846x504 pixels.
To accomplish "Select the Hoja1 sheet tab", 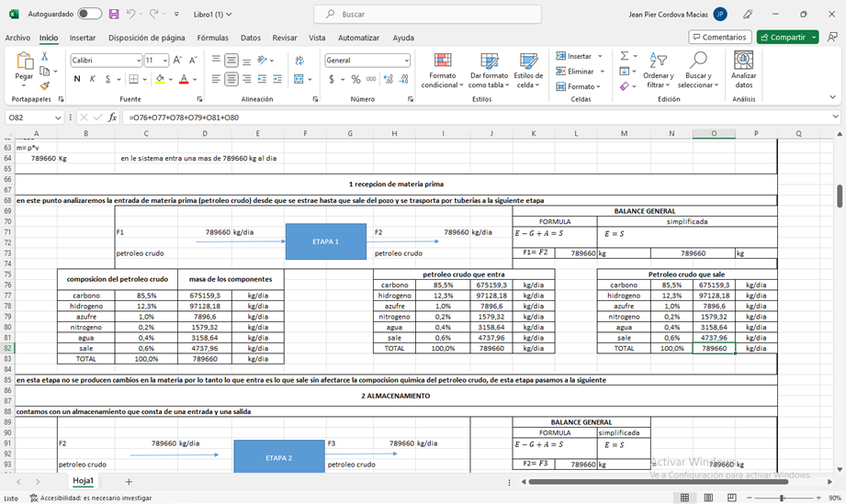I will pyautogui.click(x=83, y=481).
